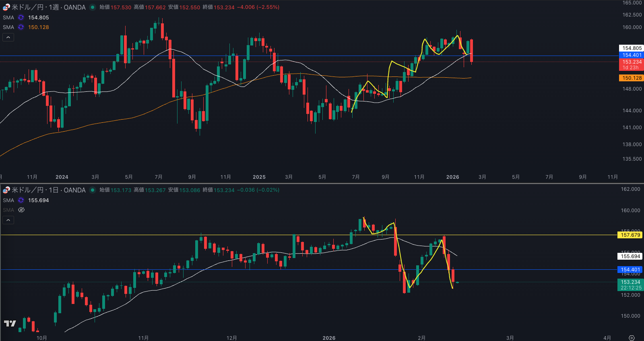Screen dimensions: 644x341
Task: Click the refresh icon beside orange SMA 150.128
Action: pos(21,27)
